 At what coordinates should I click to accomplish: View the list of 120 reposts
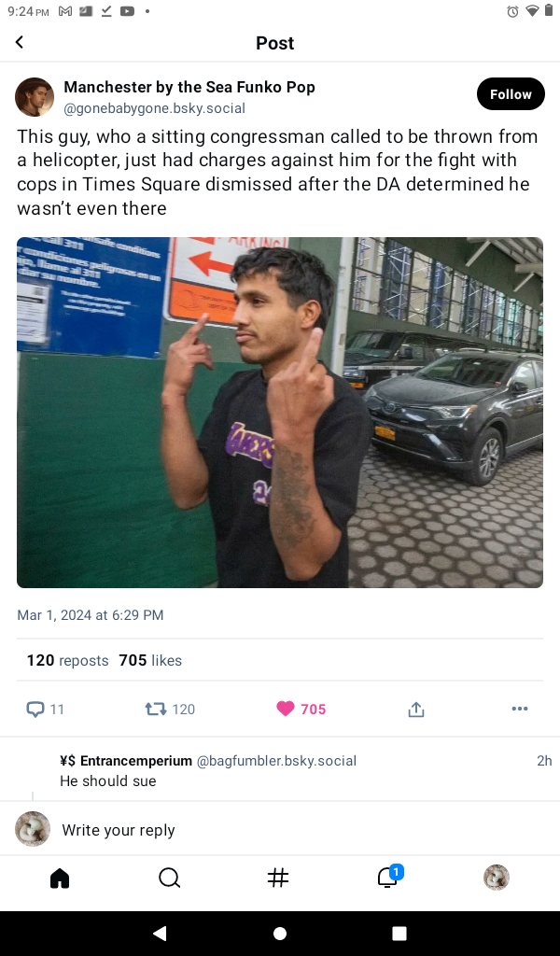coord(67,660)
